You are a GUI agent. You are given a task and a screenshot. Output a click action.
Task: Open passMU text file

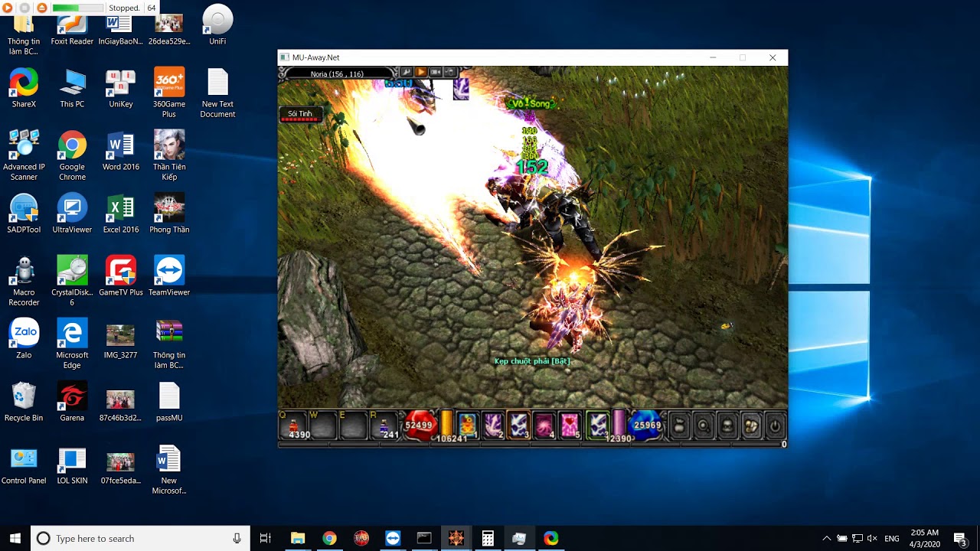(169, 402)
